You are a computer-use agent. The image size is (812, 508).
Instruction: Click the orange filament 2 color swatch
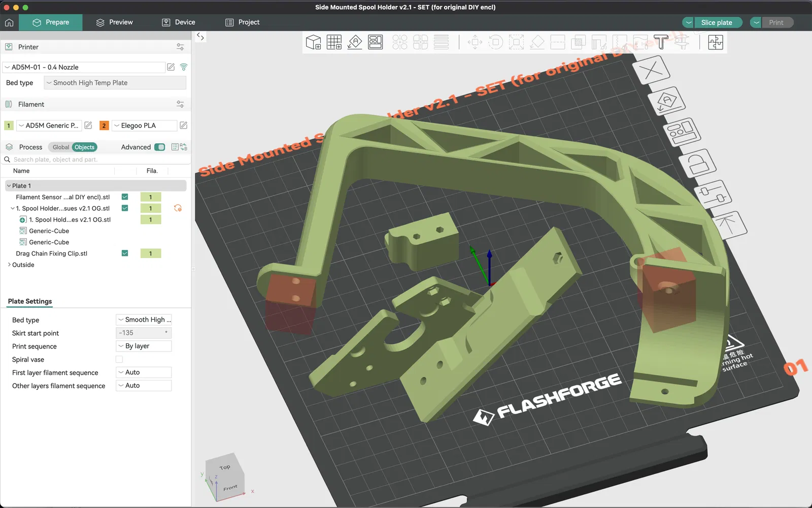(104, 125)
